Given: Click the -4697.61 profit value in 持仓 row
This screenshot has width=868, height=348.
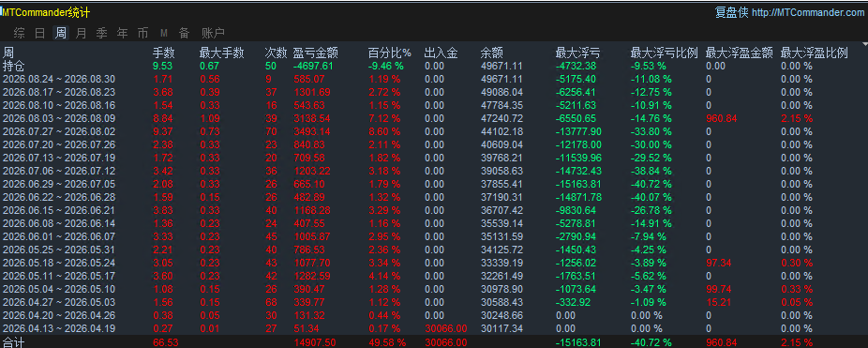Looking at the screenshot, I should pyautogui.click(x=313, y=66).
